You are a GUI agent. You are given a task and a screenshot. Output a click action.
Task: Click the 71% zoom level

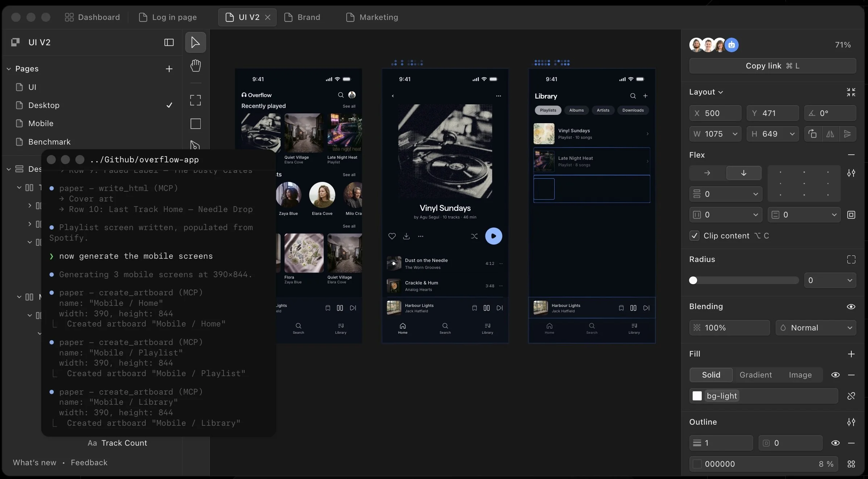pos(843,45)
